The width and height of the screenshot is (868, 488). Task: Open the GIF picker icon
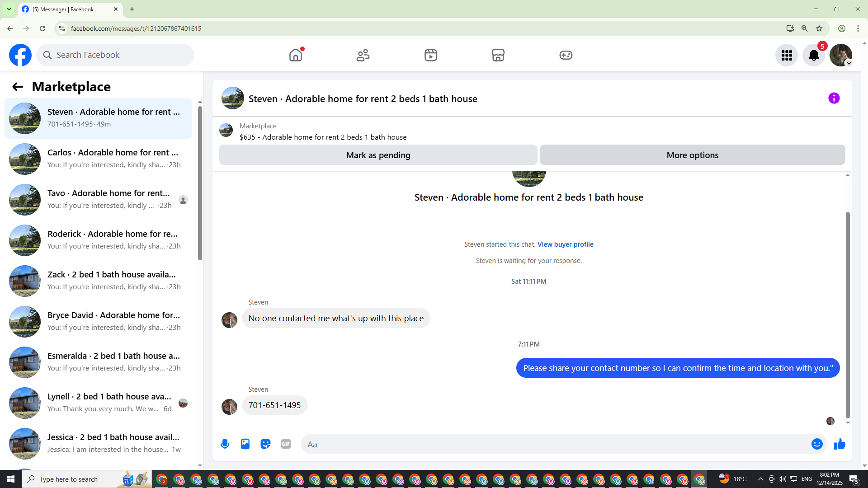tap(286, 444)
